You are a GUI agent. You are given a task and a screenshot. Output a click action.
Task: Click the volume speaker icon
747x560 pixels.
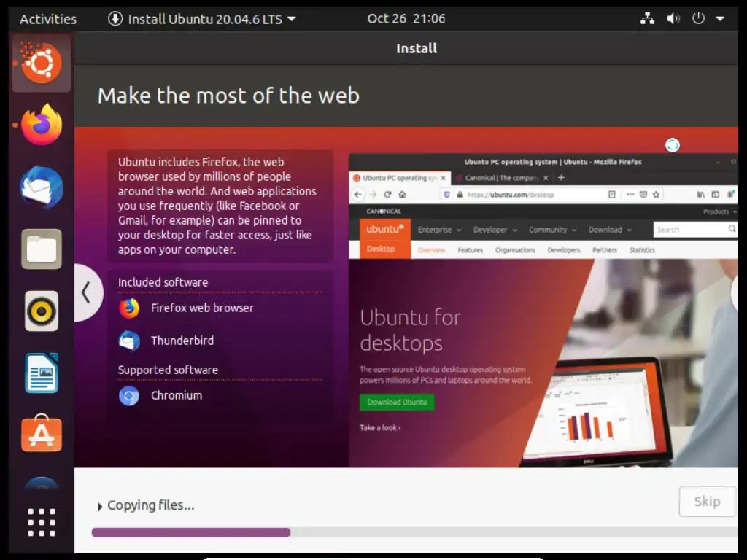pyautogui.click(x=673, y=18)
